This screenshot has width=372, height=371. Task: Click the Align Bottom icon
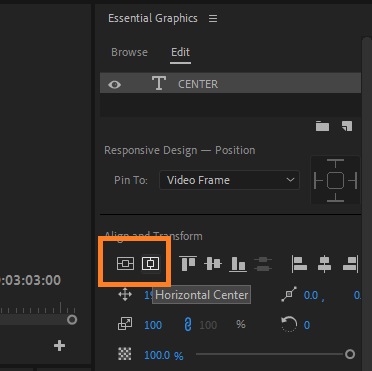coord(238,264)
